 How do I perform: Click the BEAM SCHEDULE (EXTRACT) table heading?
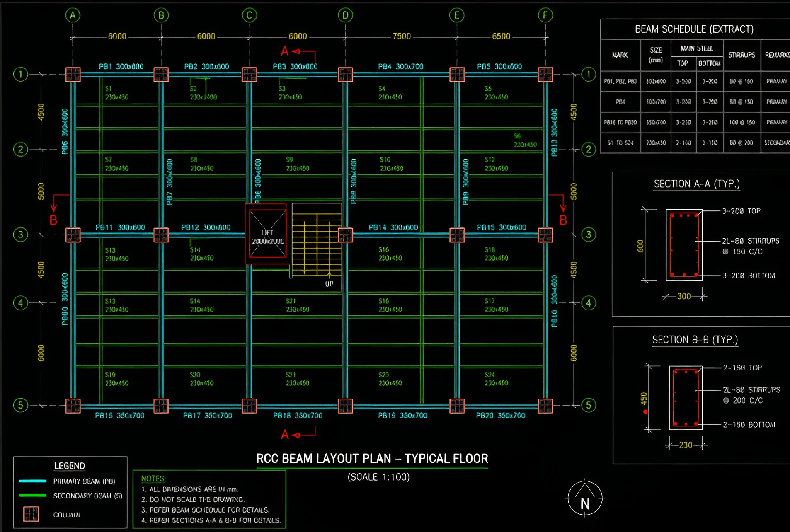694,29
